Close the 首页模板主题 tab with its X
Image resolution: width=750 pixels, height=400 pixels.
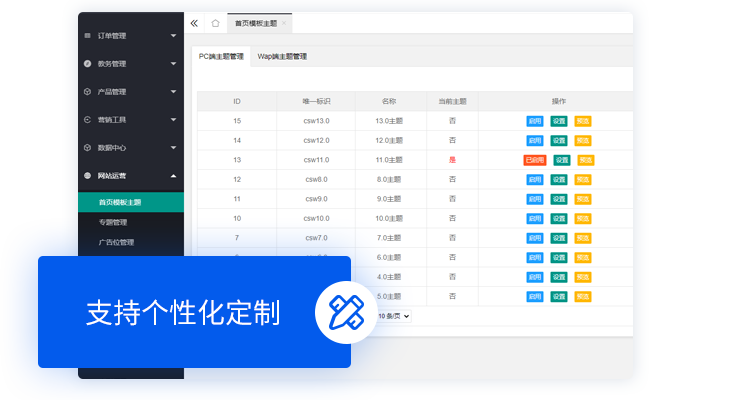[x=283, y=23]
